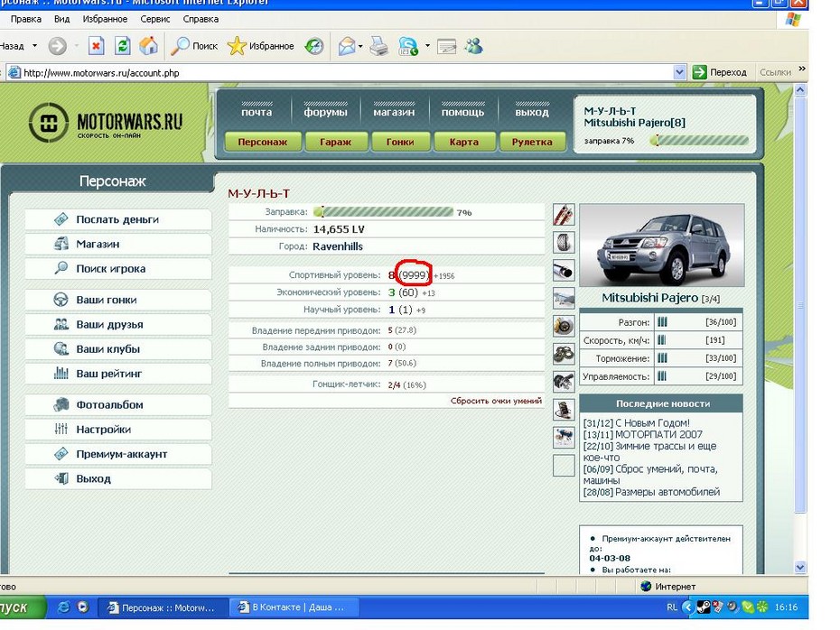The image size is (840, 630).
Task: Open Ваш рейтинг in sidebar
Action: (117, 374)
